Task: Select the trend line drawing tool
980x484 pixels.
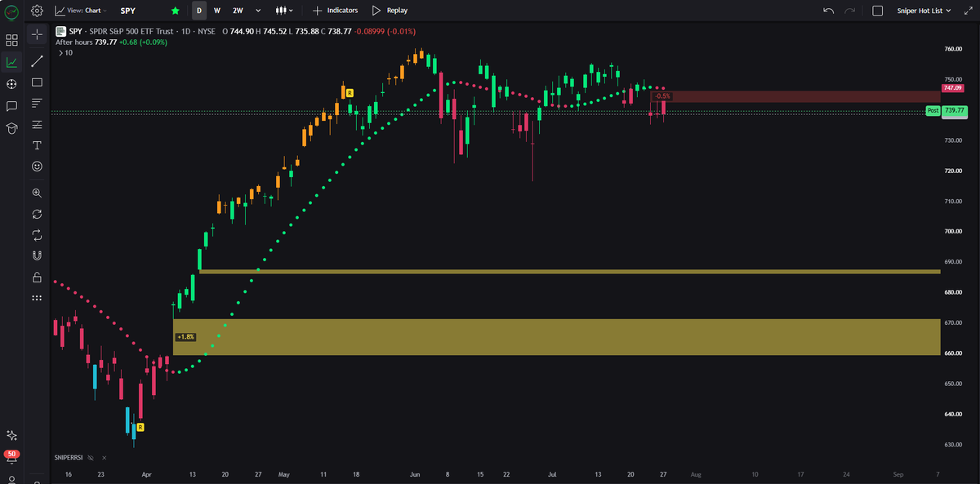Action: [x=37, y=61]
